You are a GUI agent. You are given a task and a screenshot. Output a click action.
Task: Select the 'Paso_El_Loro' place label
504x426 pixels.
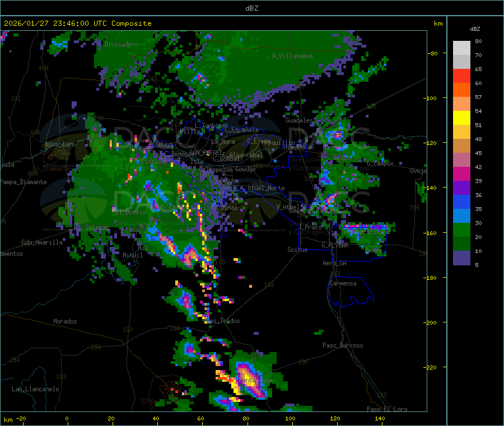[x=387, y=409]
